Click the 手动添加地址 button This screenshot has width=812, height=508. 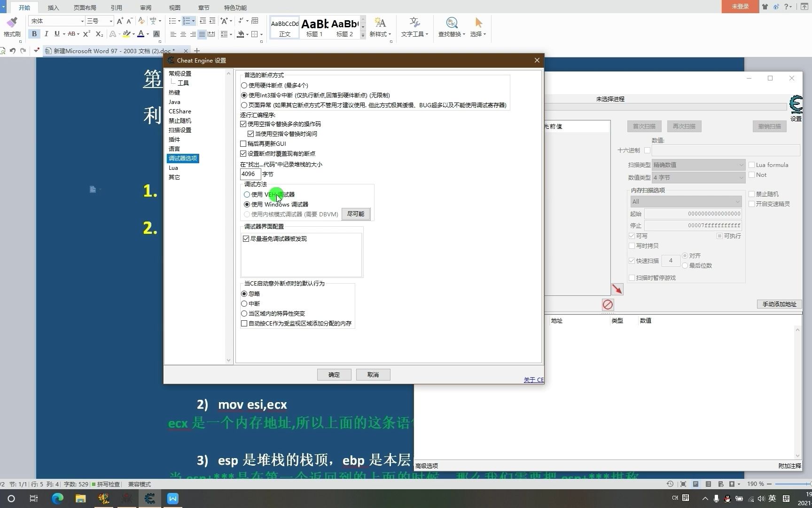pos(779,304)
